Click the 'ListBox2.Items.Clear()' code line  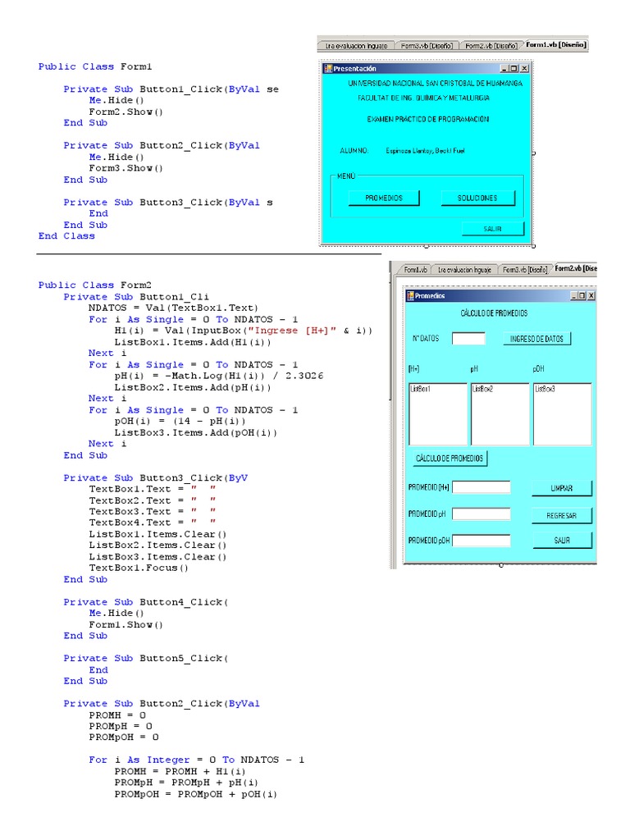157,546
